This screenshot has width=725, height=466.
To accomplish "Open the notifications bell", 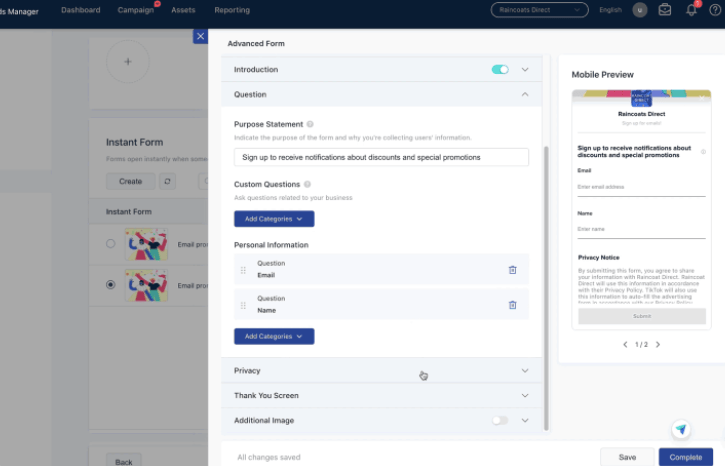I will (690, 10).
